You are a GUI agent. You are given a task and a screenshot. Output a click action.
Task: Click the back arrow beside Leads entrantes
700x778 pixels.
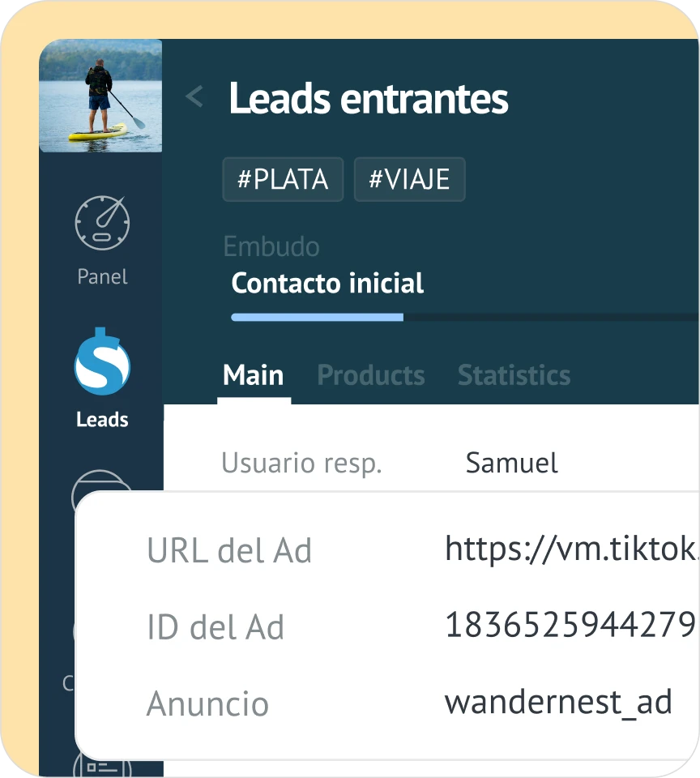pos(194,98)
